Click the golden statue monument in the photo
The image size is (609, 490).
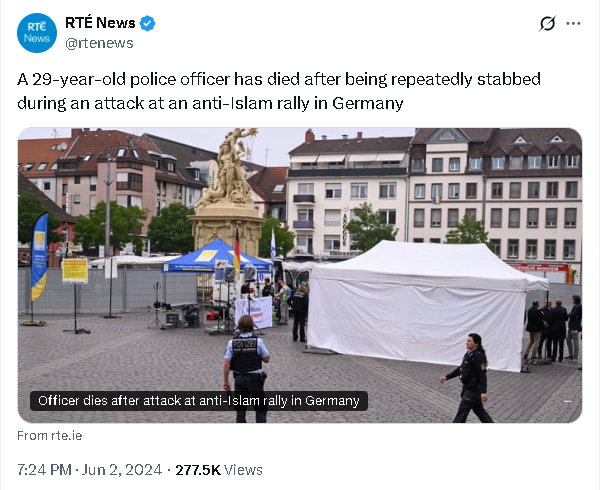[x=229, y=192]
